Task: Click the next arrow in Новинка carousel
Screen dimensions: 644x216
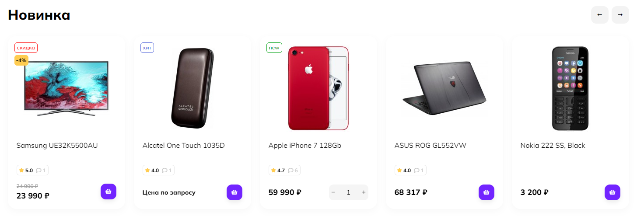Action: [x=620, y=15]
